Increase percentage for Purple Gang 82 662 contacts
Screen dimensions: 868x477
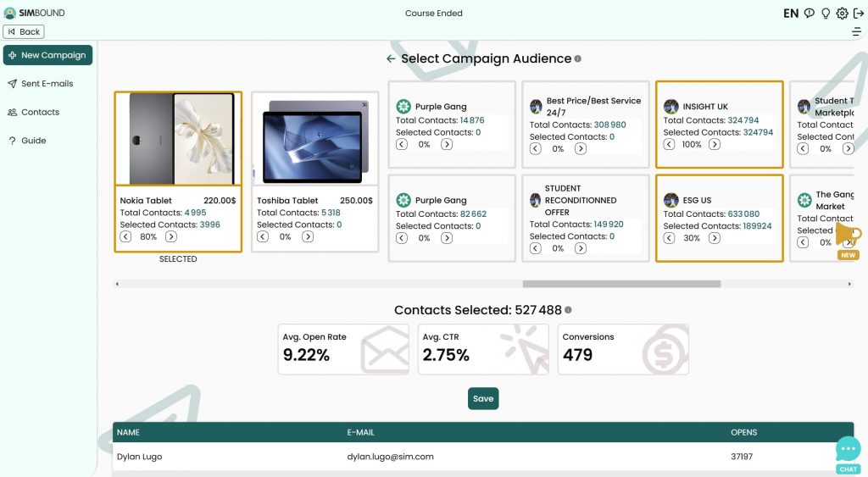pyautogui.click(x=447, y=238)
